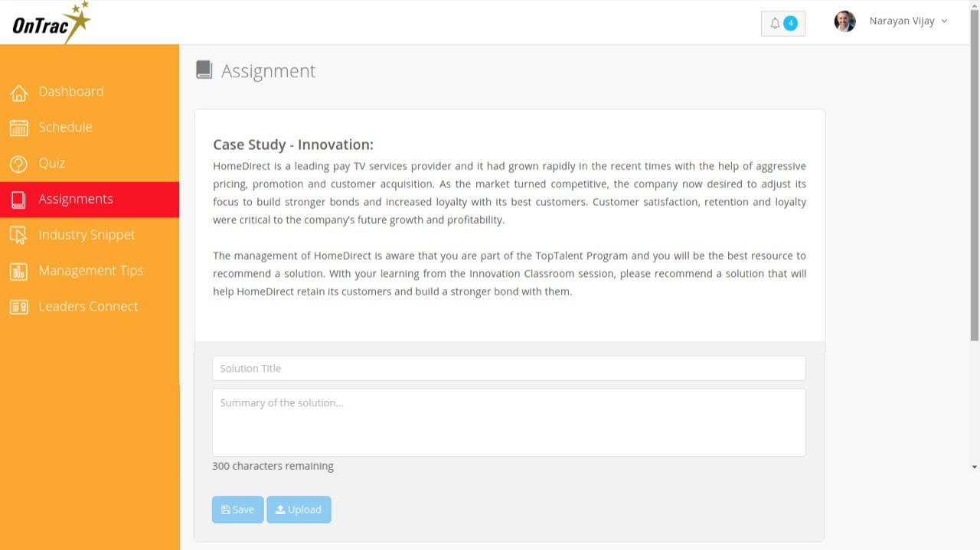Click the Quiz question mark icon
The height and width of the screenshot is (550, 980).
(x=19, y=164)
